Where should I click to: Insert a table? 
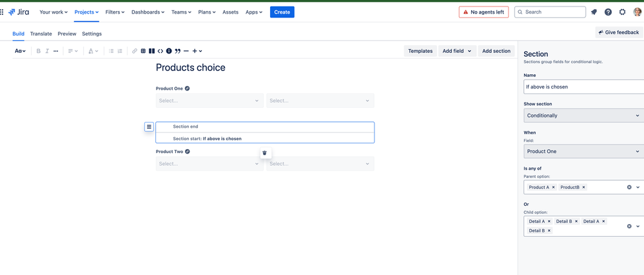click(x=143, y=51)
